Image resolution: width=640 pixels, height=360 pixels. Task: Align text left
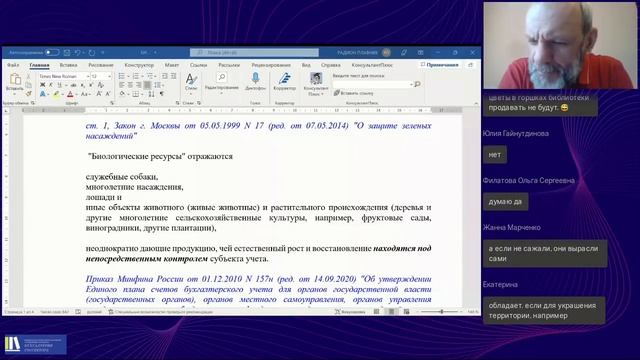(122, 85)
